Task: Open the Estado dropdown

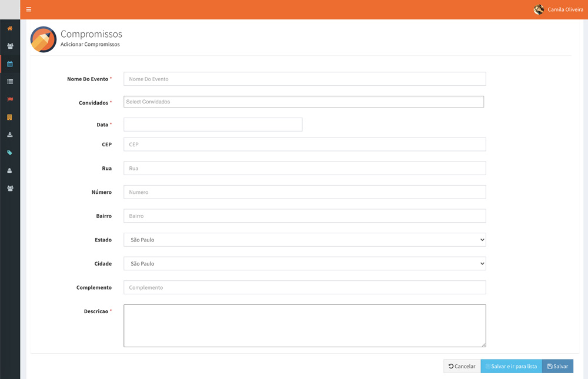Action: click(x=305, y=240)
